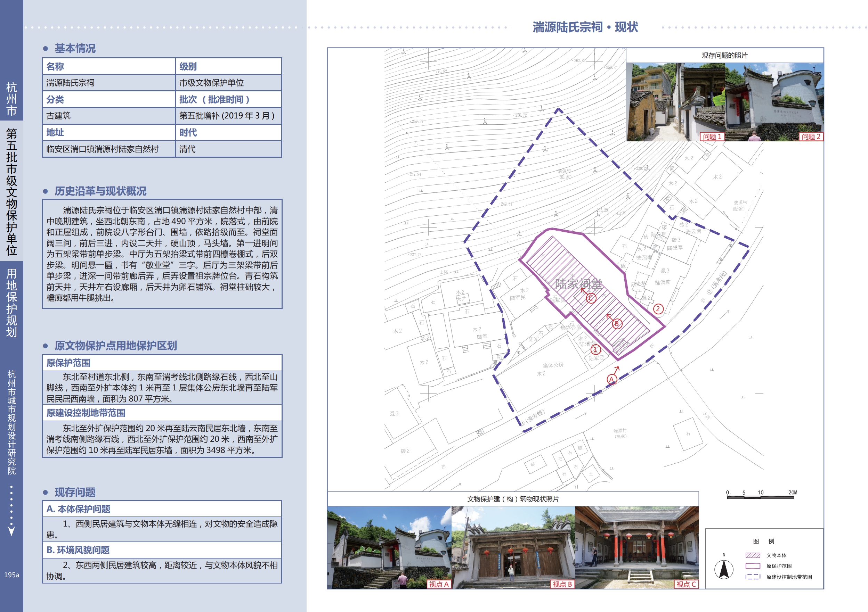868x612 pixels.
Task: Open the 视点 A photo thumbnail
Action: coord(389,547)
